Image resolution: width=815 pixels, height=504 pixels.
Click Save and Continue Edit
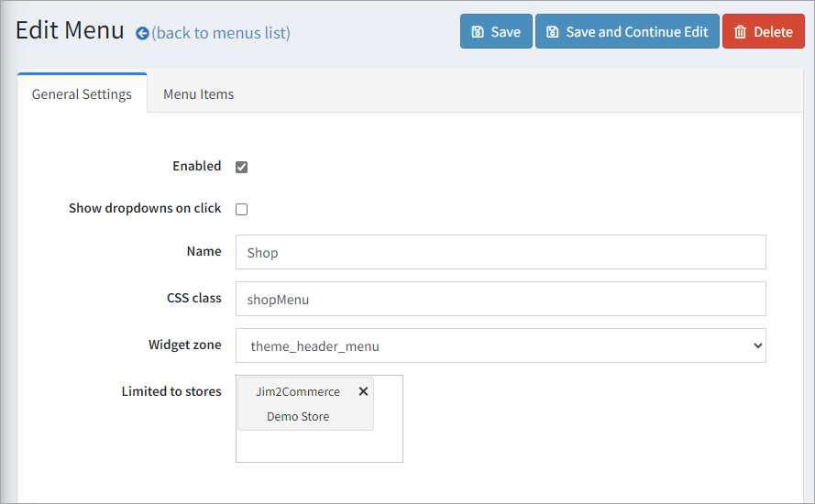[627, 32]
